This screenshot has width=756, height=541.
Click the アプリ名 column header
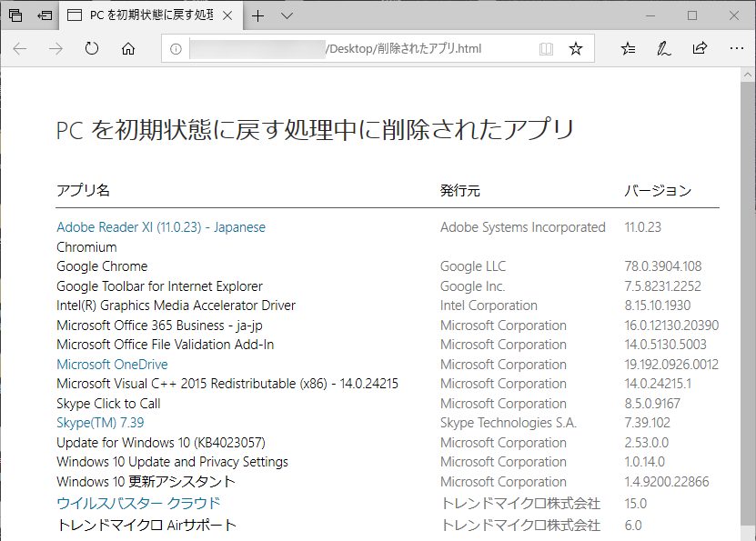point(84,190)
